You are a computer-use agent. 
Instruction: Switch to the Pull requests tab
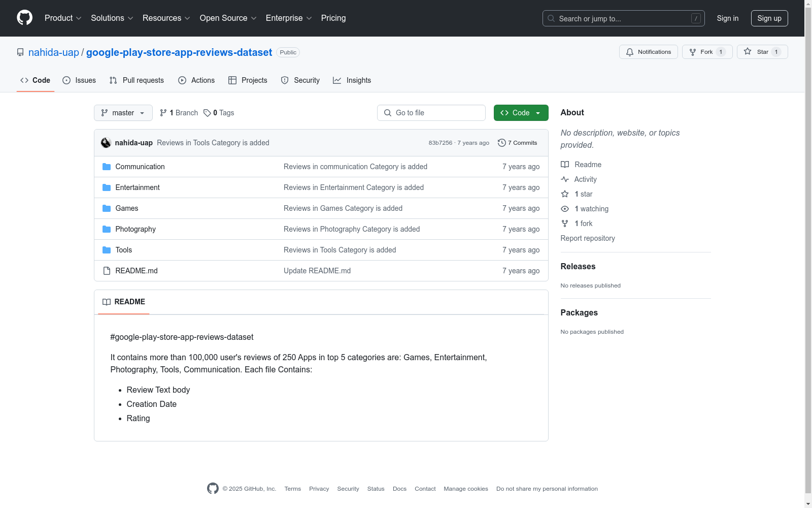click(137, 80)
